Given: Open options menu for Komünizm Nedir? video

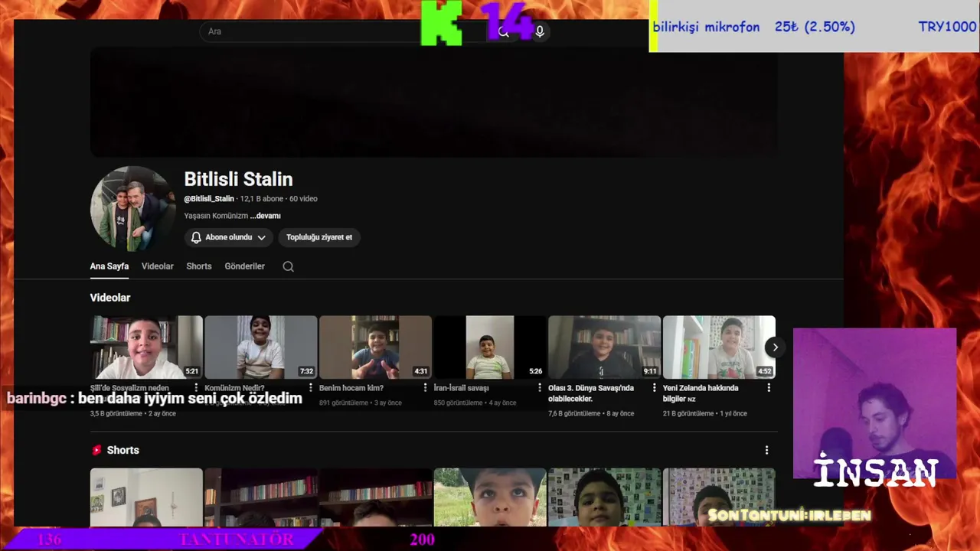Looking at the screenshot, I should pos(310,388).
